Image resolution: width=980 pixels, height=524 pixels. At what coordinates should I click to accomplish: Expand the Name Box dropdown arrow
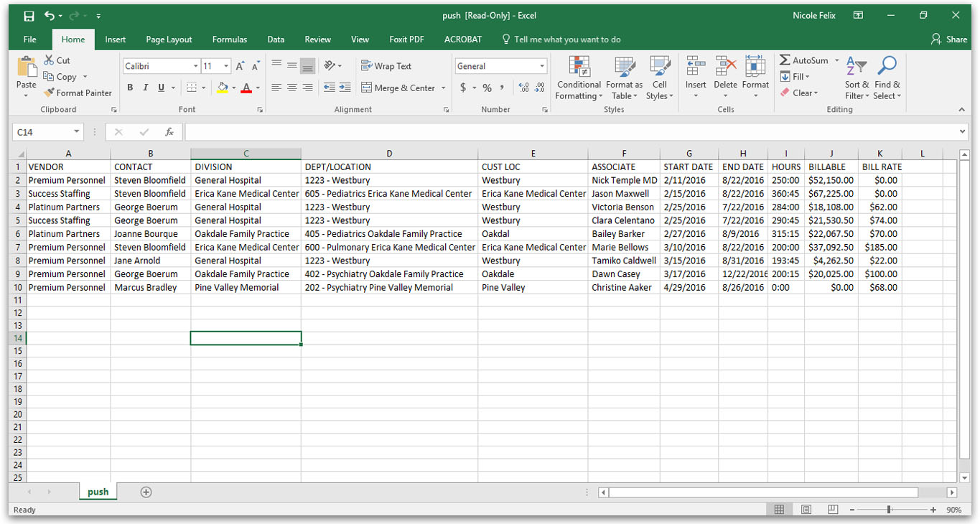tap(76, 132)
